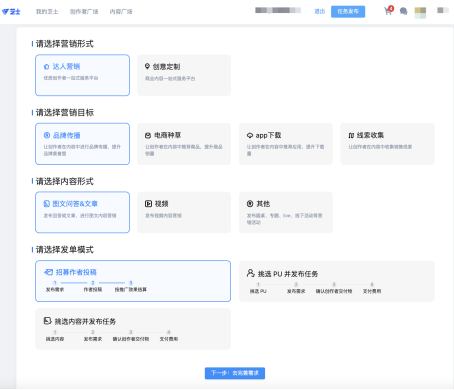Screen dimensions: 454x390
Task: Open the shopping cart icon with red badge
Action: click(389, 10)
